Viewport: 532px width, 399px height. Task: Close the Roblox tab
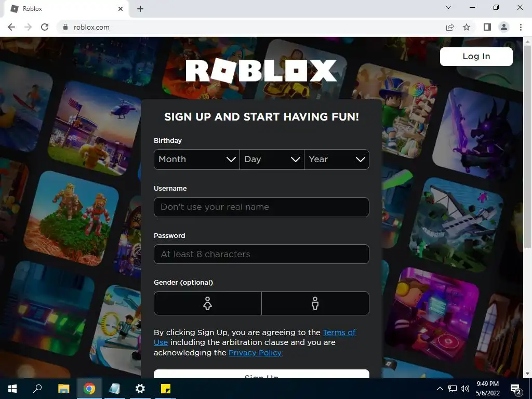(x=121, y=9)
